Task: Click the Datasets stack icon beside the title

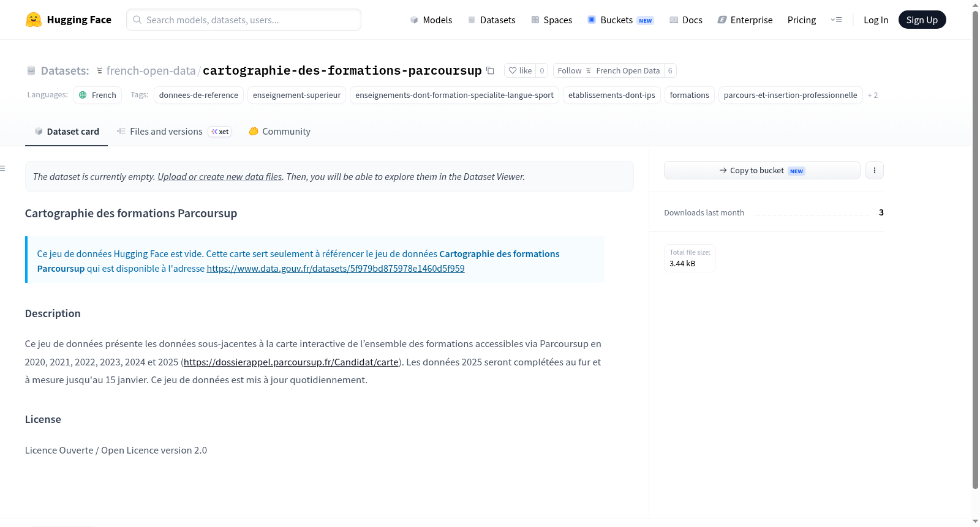Action: pos(31,71)
